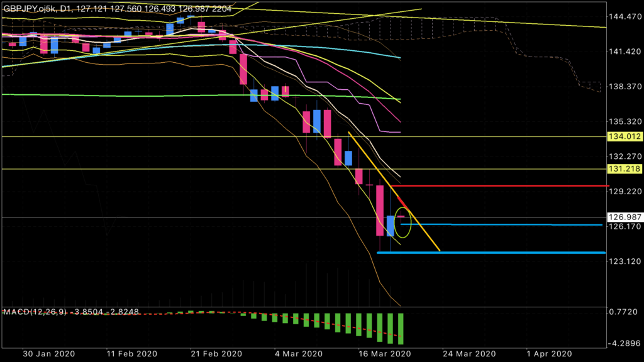644x362 pixels.
Task: Click the 21 Feb 2020 date label
Action: [x=216, y=354]
